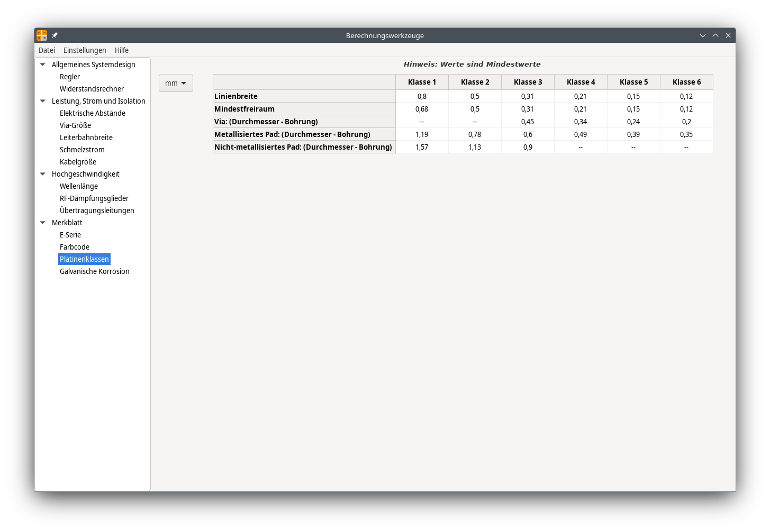
Task: Open the mm unit dropdown
Action: (x=176, y=83)
